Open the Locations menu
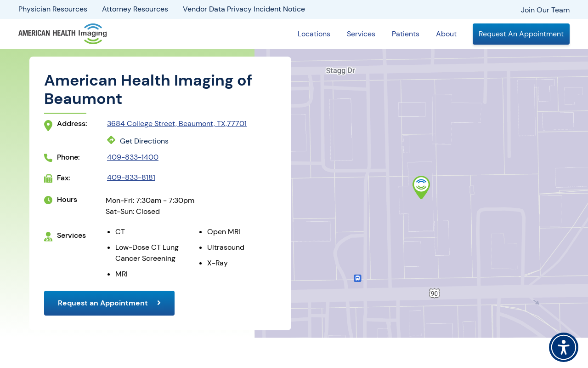588x368 pixels. [314, 34]
